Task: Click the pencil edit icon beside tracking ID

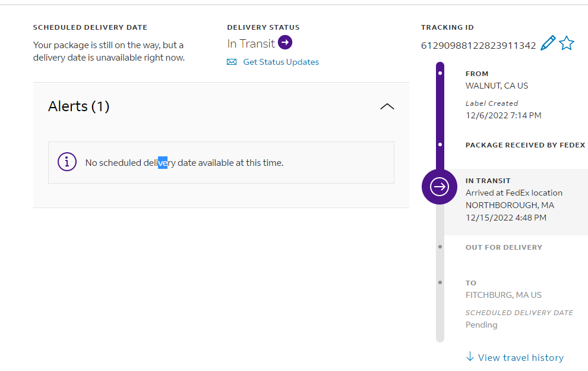Action: tap(548, 43)
